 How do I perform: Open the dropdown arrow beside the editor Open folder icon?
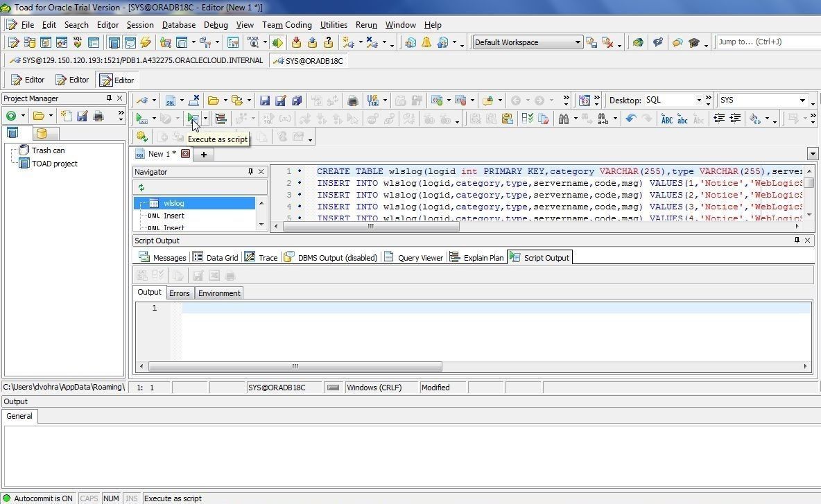pos(225,101)
